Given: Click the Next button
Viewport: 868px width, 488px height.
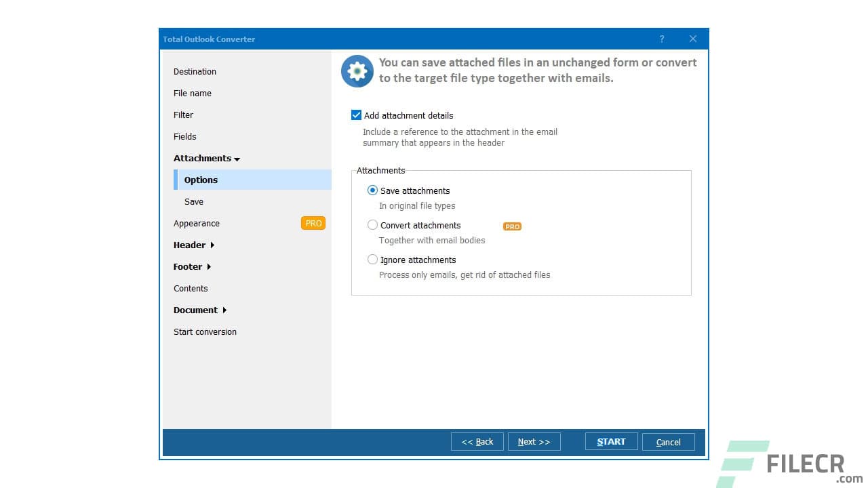Looking at the screenshot, I should pyautogui.click(x=534, y=441).
